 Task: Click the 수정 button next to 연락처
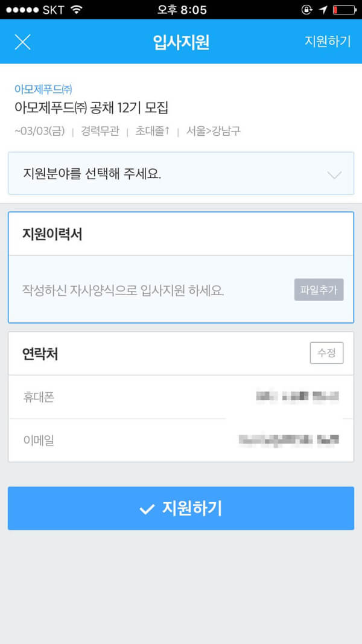pyautogui.click(x=326, y=353)
